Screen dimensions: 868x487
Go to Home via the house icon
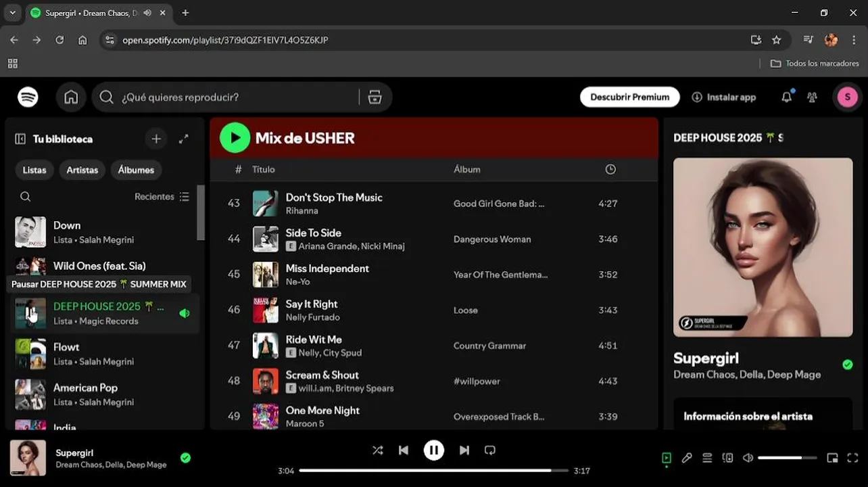click(x=71, y=97)
